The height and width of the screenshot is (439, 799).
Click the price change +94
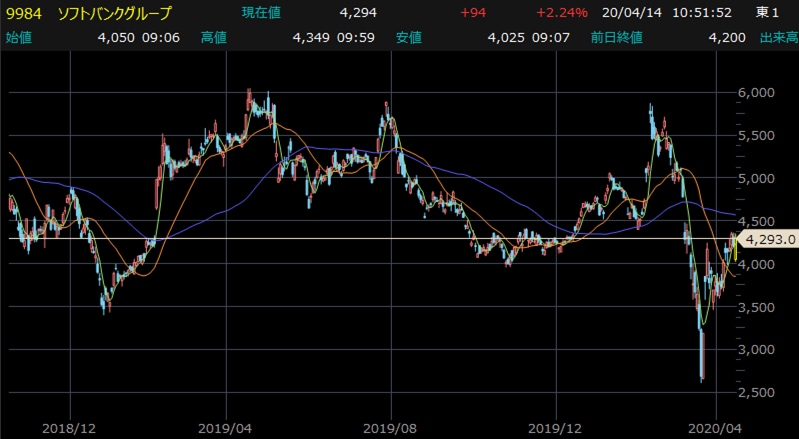point(473,13)
